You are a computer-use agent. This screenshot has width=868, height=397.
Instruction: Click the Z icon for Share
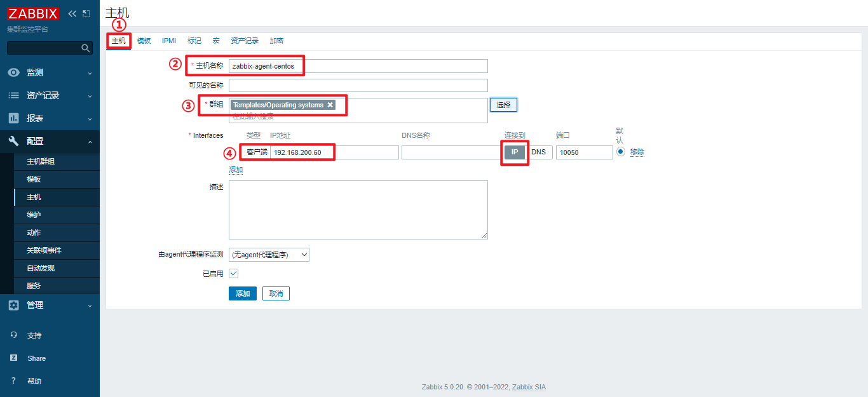pyautogui.click(x=14, y=358)
